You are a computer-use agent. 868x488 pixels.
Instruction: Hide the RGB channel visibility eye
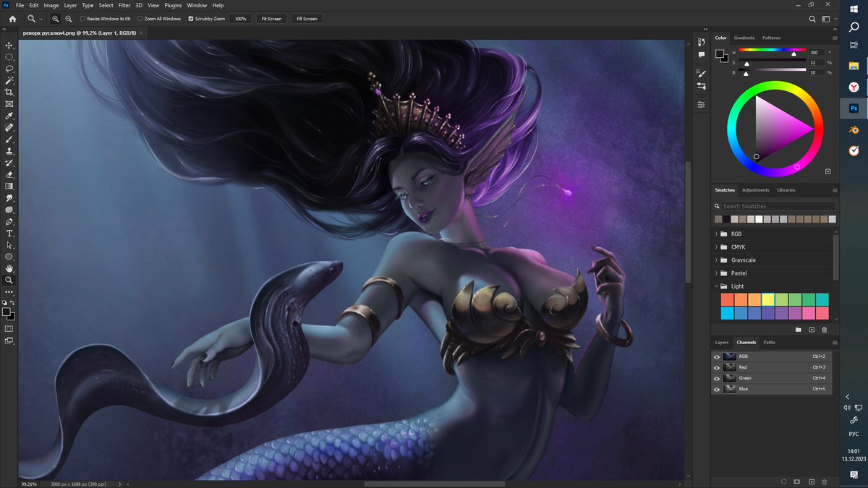click(717, 356)
